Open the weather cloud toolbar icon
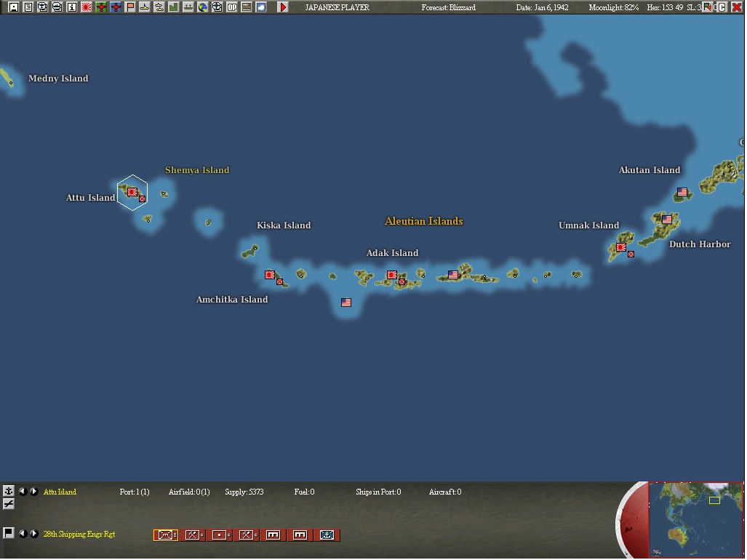747x560 pixels. coord(260,7)
